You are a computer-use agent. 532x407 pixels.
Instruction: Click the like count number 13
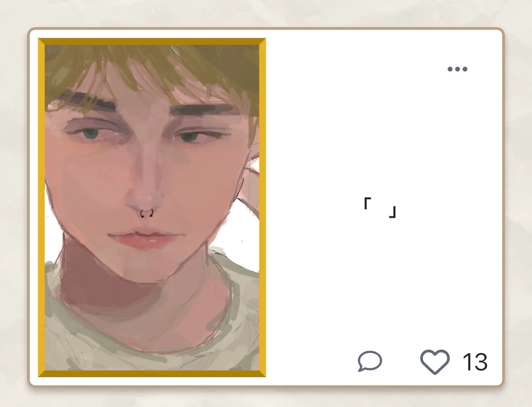click(x=475, y=362)
